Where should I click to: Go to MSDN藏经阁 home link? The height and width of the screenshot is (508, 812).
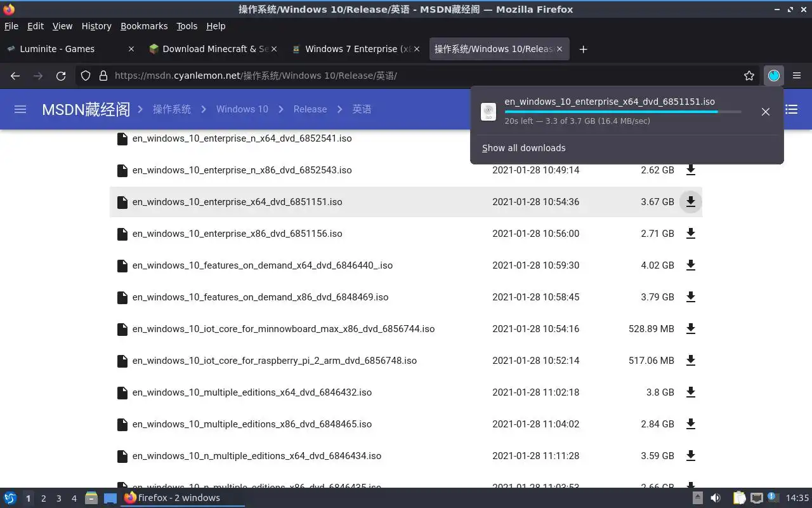click(x=86, y=109)
